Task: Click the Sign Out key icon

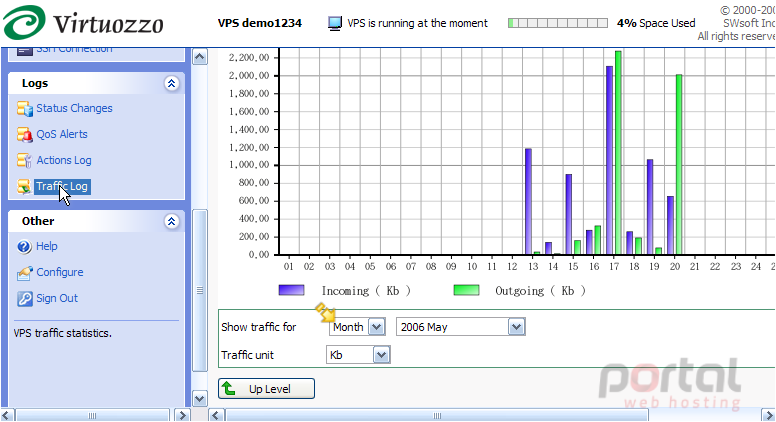Action: click(24, 298)
